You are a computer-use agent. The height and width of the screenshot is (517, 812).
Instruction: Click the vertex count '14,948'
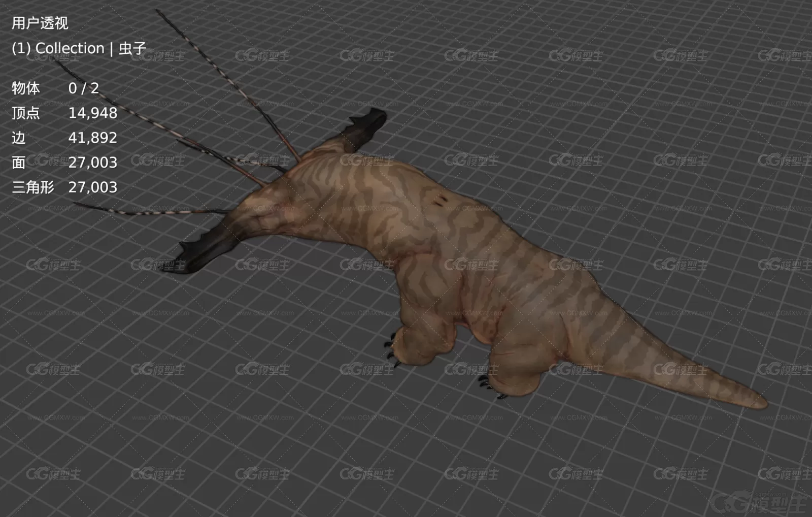pos(93,113)
